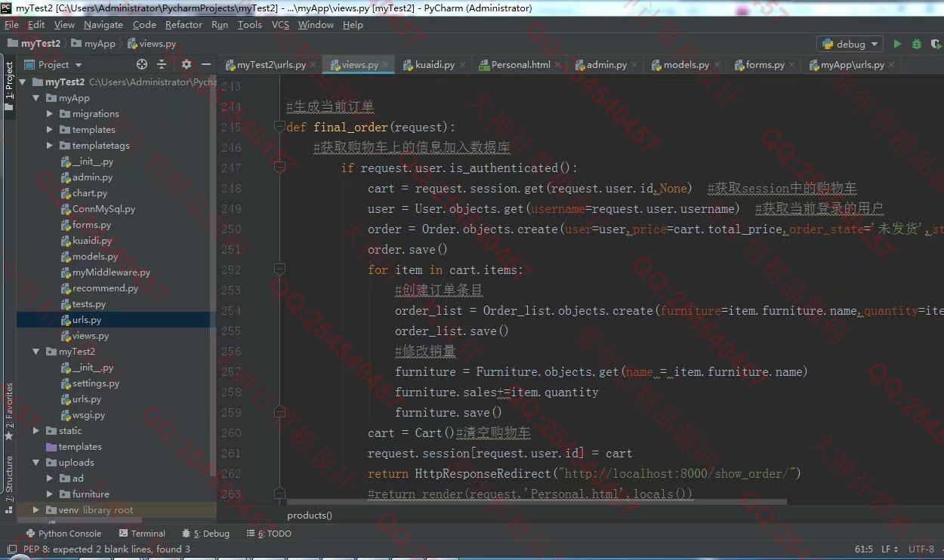This screenshot has height=560, width=944.
Task: Click the tool windows quick access icon
Action: (x=11, y=549)
